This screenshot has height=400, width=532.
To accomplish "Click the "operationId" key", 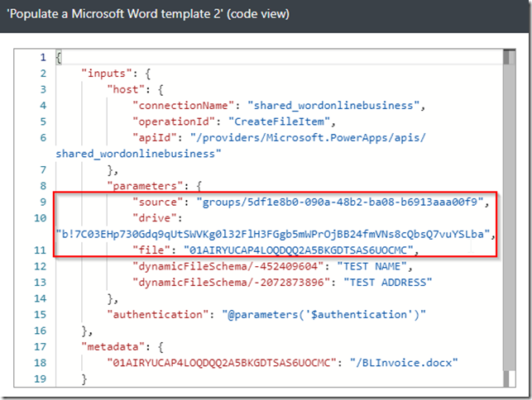I will pyautogui.click(x=174, y=121).
